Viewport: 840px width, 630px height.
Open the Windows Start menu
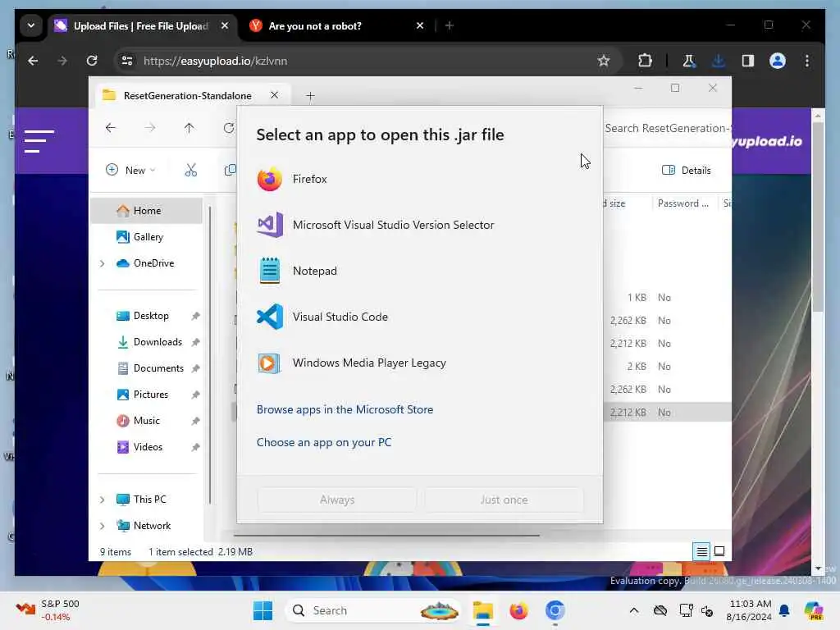coord(263,610)
